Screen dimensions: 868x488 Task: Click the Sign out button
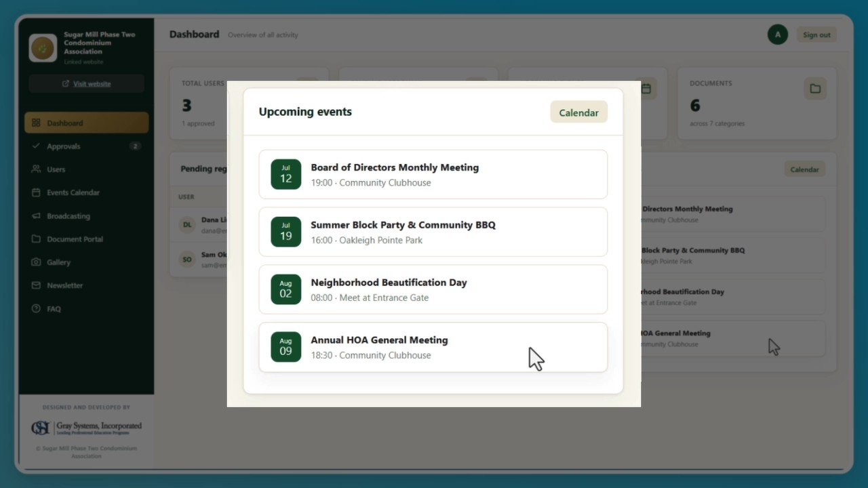pos(816,35)
